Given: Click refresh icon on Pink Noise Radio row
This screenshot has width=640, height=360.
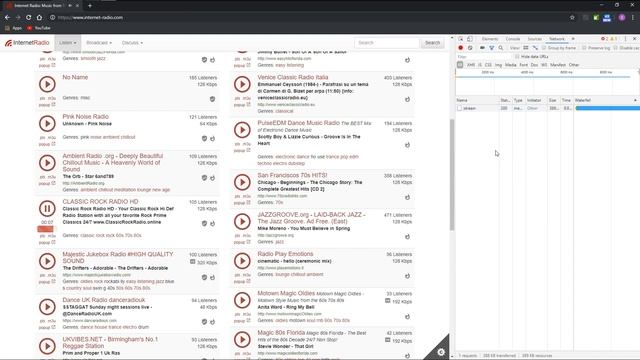Looking at the screenshot, I should [213, 138].
